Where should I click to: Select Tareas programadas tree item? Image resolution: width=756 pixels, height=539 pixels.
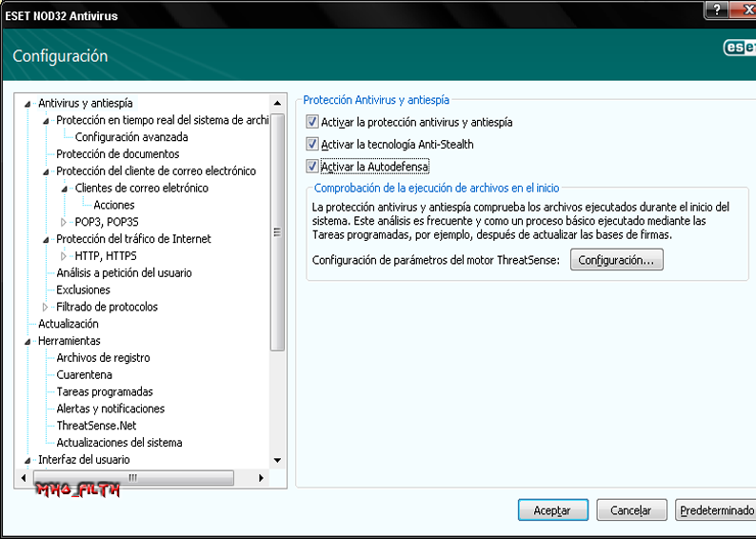105,391
